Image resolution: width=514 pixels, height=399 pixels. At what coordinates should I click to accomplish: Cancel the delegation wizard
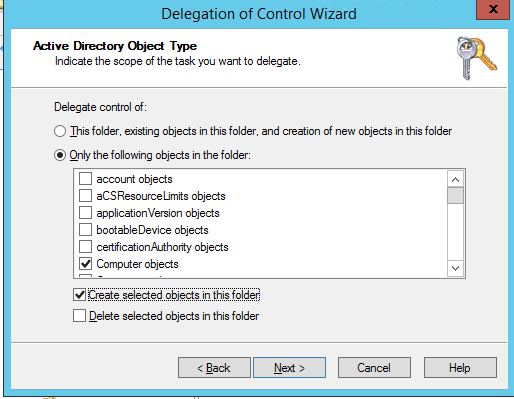[x=374, y=368]
